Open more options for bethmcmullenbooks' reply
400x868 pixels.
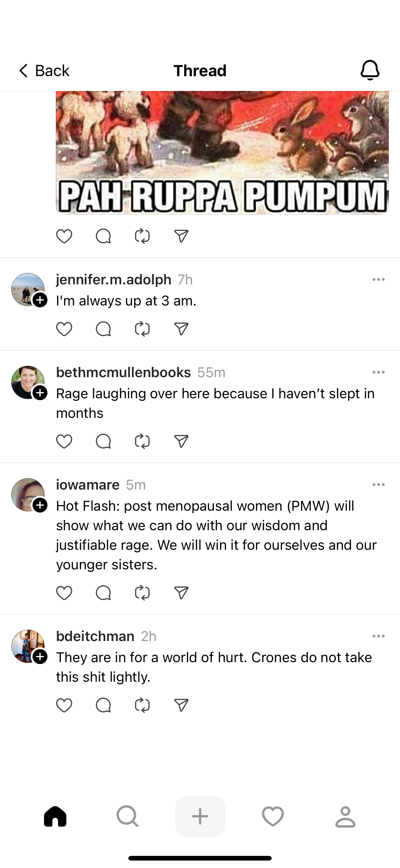pos(379,372)
